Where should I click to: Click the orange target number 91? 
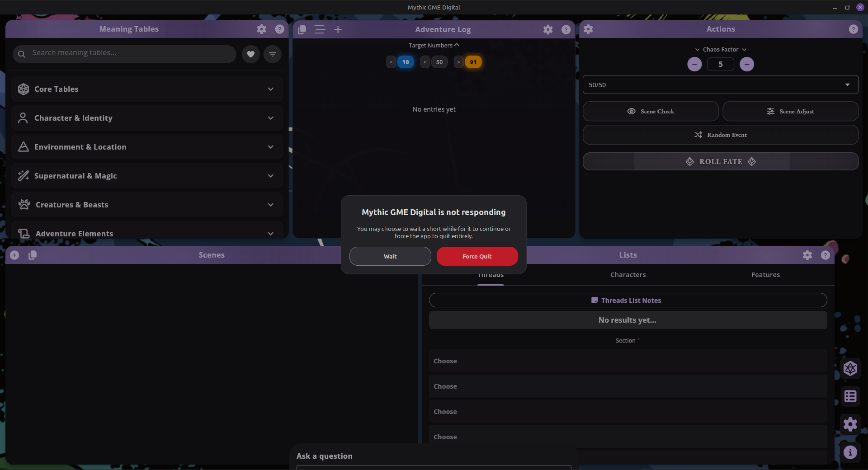click(473, 62)
